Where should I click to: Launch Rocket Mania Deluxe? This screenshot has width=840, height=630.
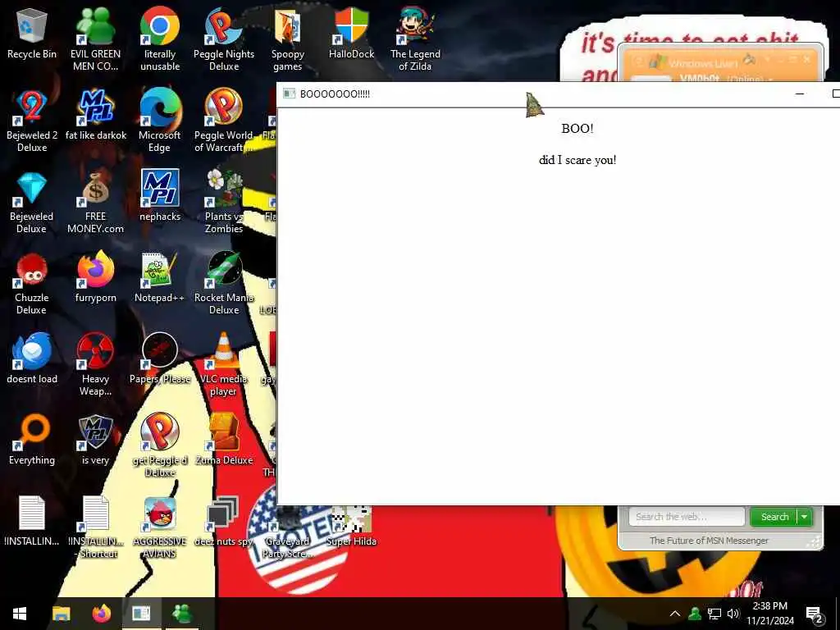pos(224,284)
